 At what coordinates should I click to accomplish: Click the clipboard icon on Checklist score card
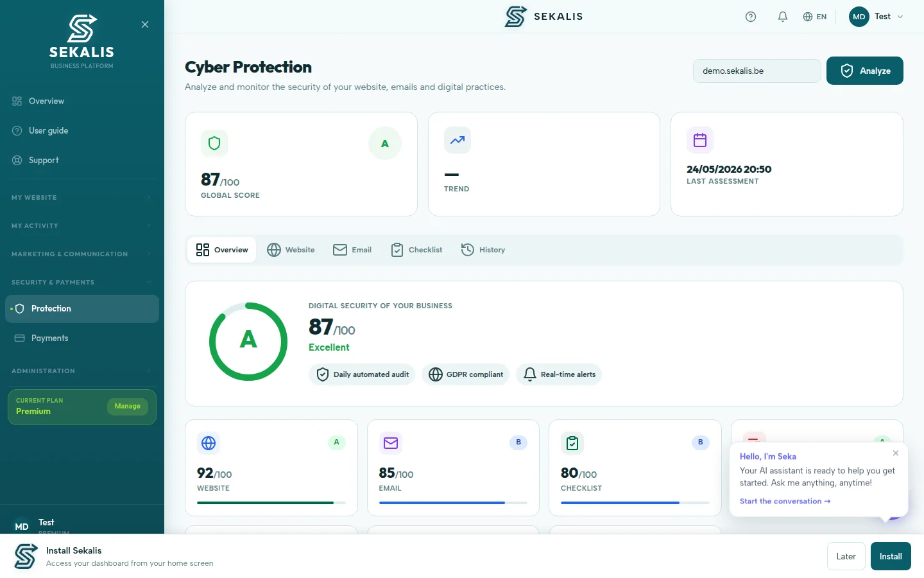pyautogui.click(x=572, y=443)
